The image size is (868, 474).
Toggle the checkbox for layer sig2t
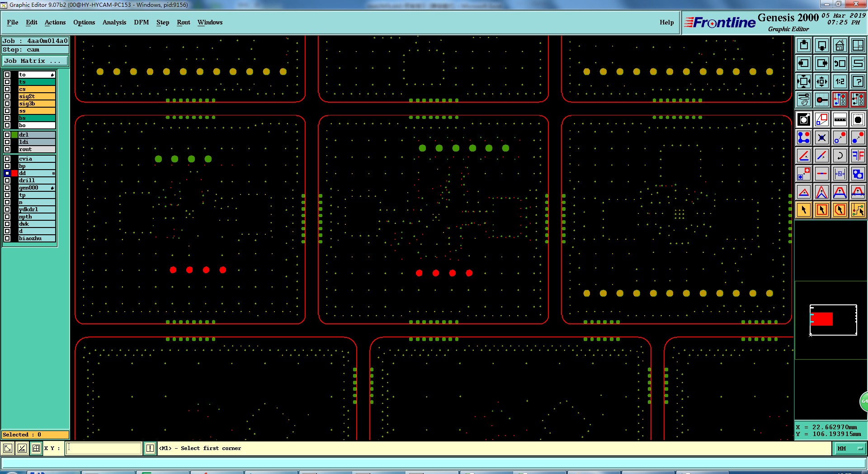click(7, 96)
